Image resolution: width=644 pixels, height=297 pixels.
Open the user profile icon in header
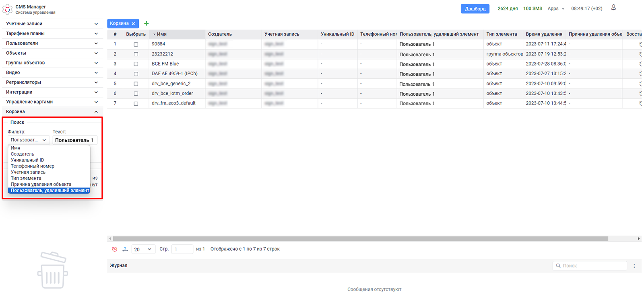click(x=613, y=8)
